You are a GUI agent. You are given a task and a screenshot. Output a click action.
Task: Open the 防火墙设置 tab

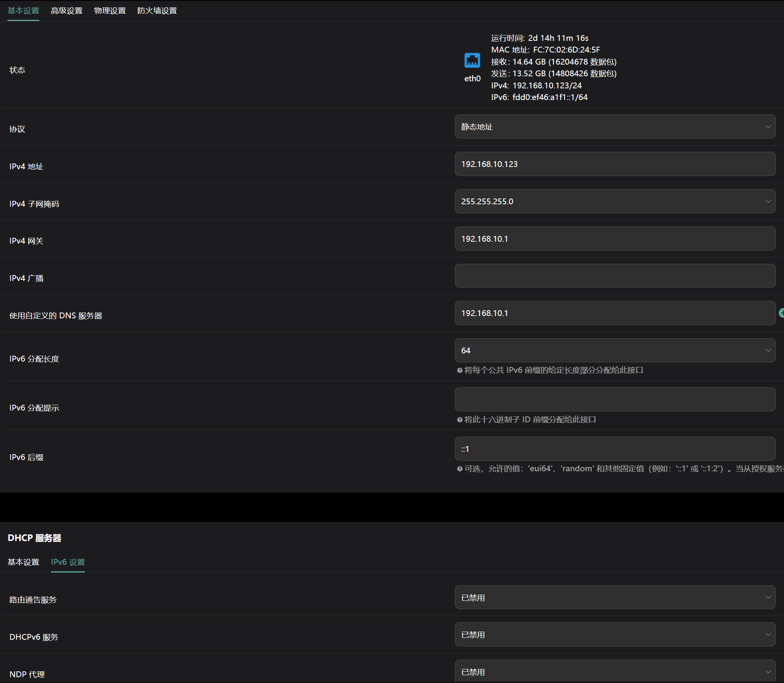(x=157, y=11)
